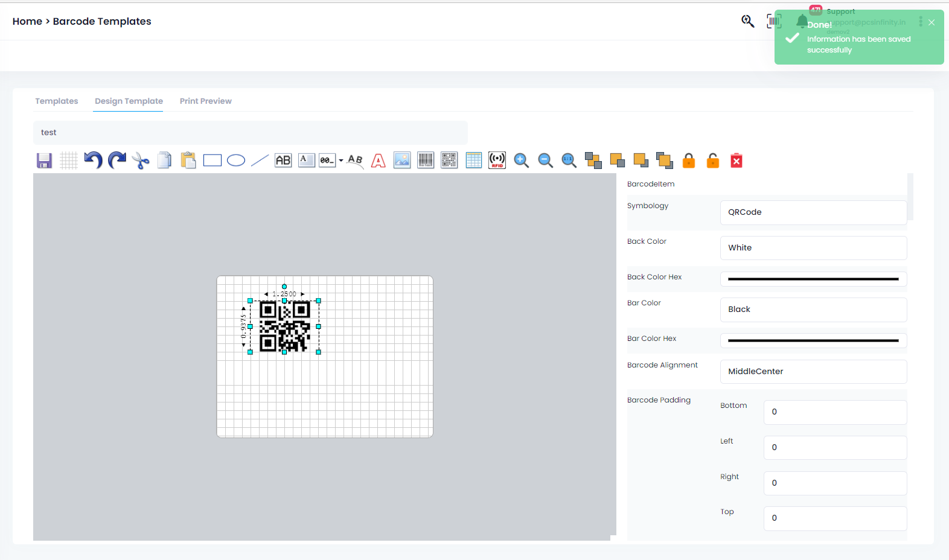Click Barcode Padding Right field

pos(835,483)
